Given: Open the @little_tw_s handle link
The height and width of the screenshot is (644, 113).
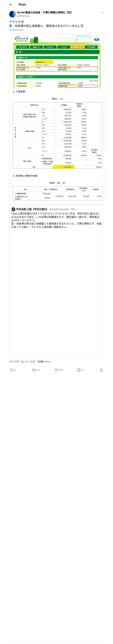Looking at the screenshot, I should coord(24,16).
